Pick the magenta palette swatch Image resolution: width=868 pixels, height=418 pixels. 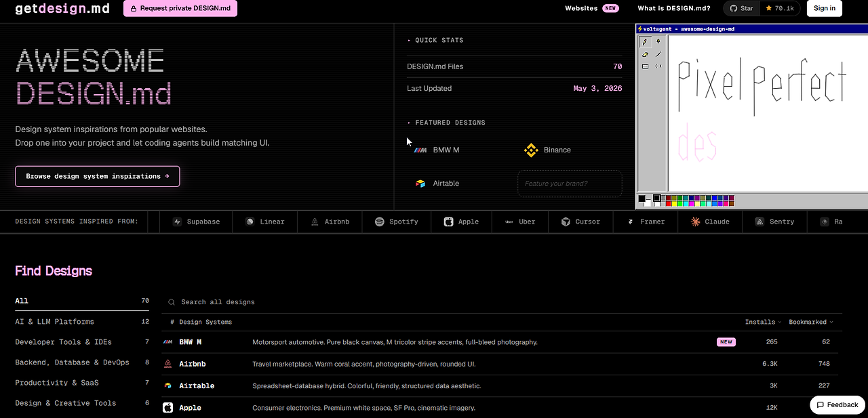tap(692, 204)
